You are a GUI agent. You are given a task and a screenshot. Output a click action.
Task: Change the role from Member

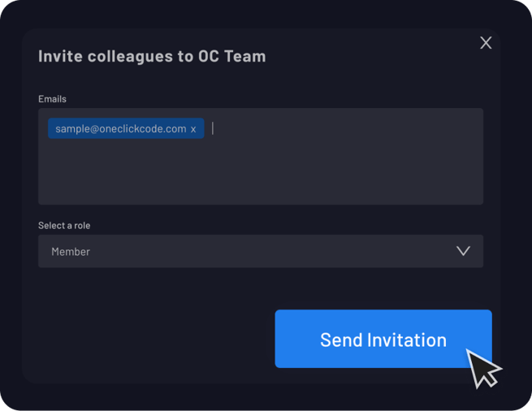261,251
